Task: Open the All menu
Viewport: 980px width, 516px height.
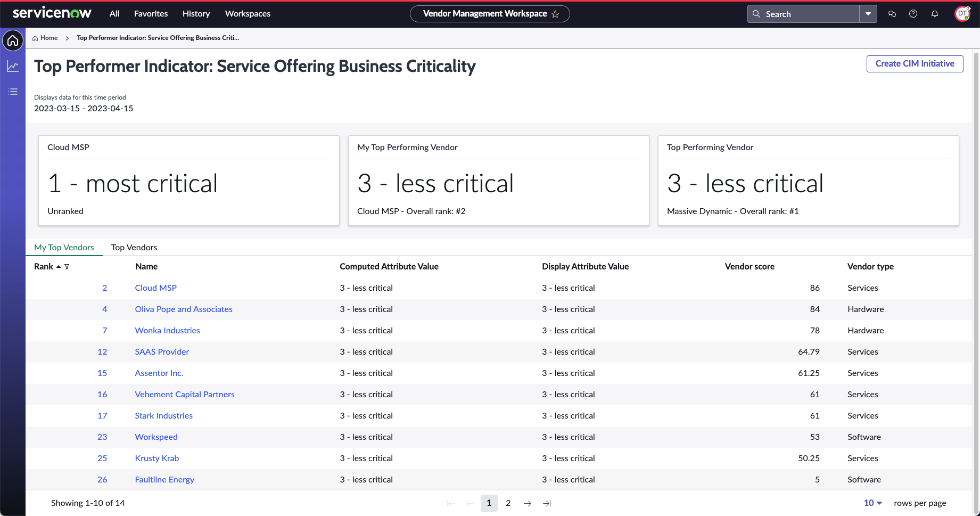Action: click(114, 14)
